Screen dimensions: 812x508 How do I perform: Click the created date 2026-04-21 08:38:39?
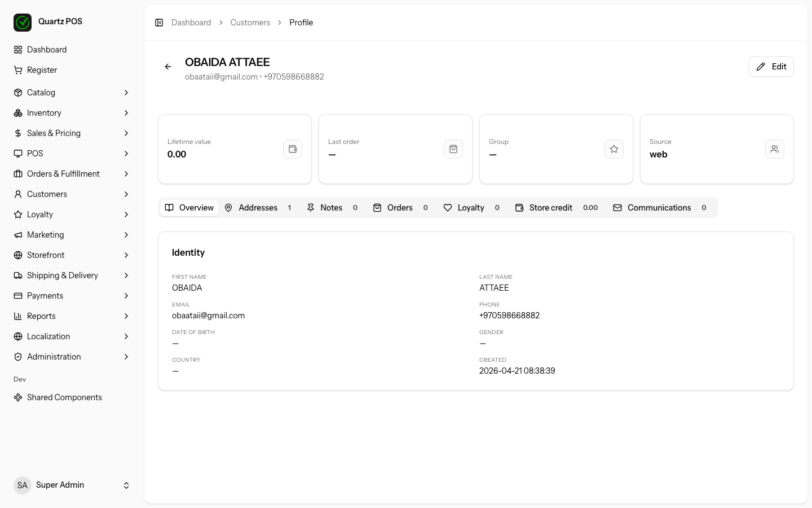(x=517, y=371)
